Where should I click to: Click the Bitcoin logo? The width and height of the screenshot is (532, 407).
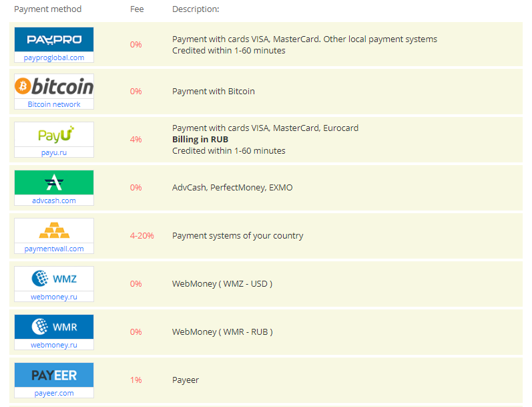coord(54,86)
